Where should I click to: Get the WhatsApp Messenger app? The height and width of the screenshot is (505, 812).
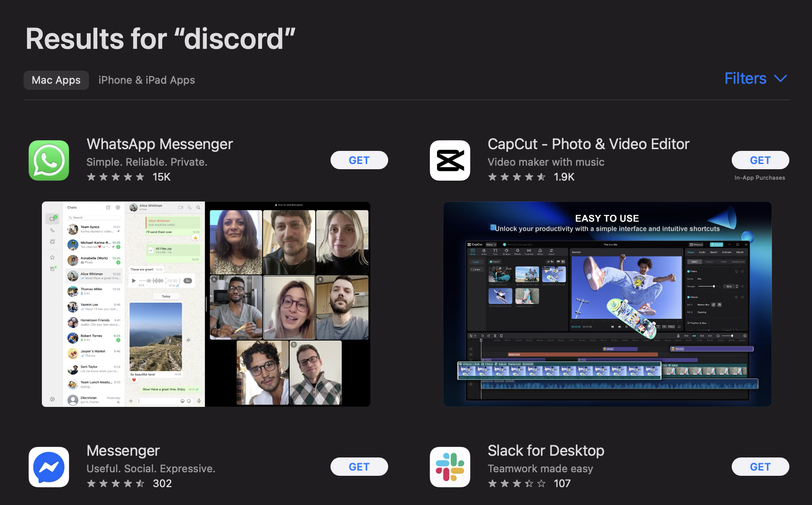(359, 160)
